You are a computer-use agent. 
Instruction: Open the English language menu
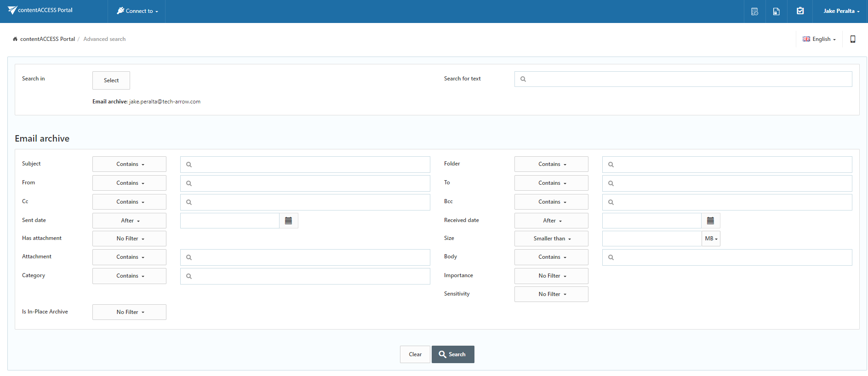click(819, 39)
